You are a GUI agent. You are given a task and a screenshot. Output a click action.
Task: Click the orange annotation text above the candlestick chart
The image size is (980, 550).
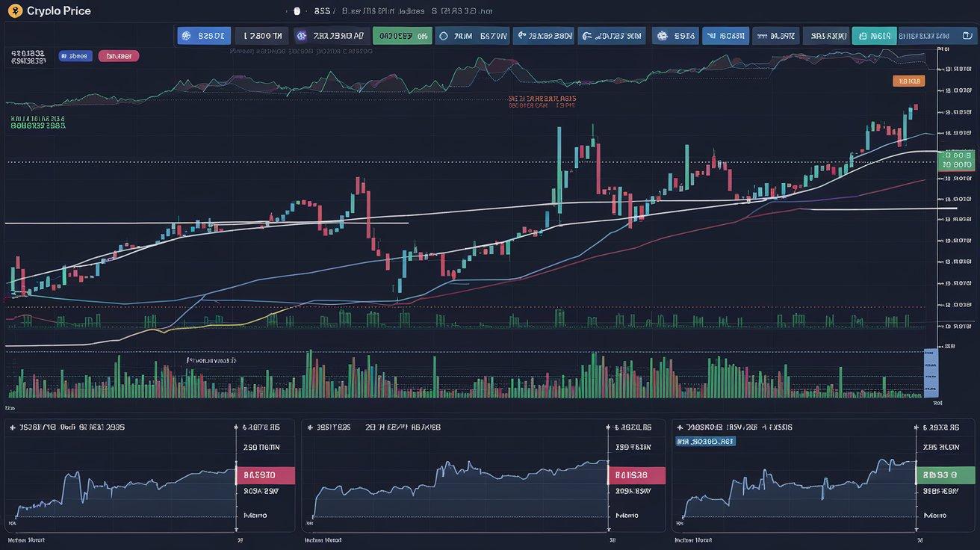[x=542, y=102]
